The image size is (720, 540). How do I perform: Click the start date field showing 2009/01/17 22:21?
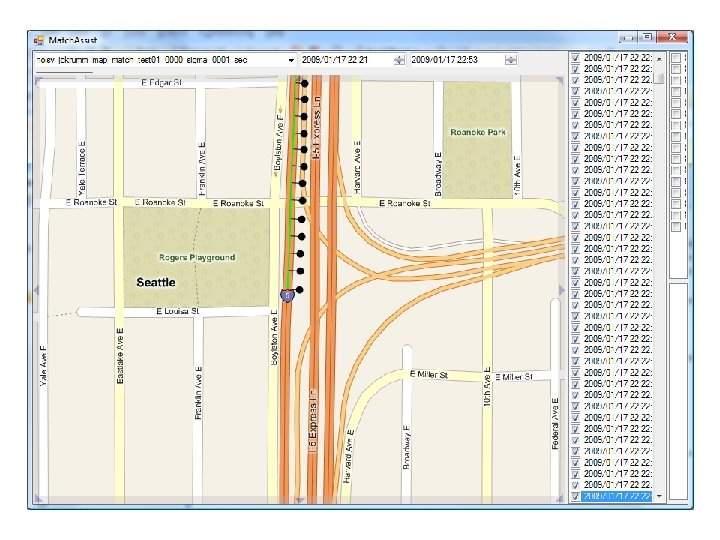[353, 60]
